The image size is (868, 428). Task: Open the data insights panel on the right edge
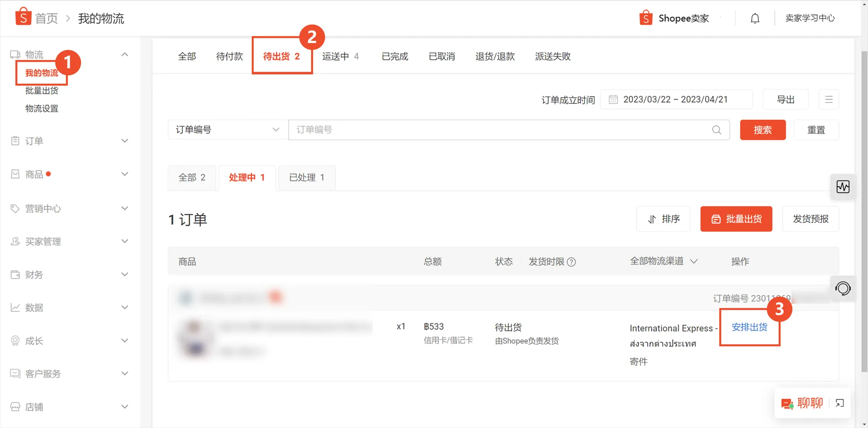843,187
